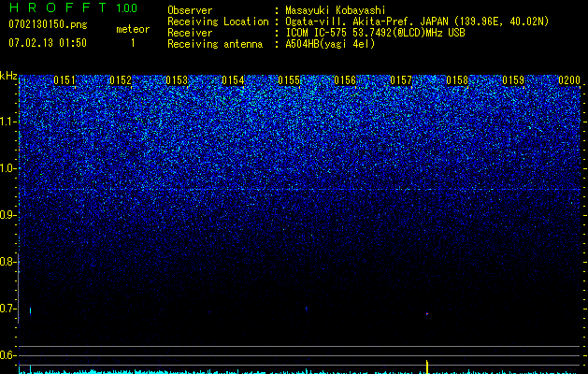The width and height of the screenshot is (588, 374).
Task: Click the 1.1 kHz frequency label
Action: click(7, 122)
